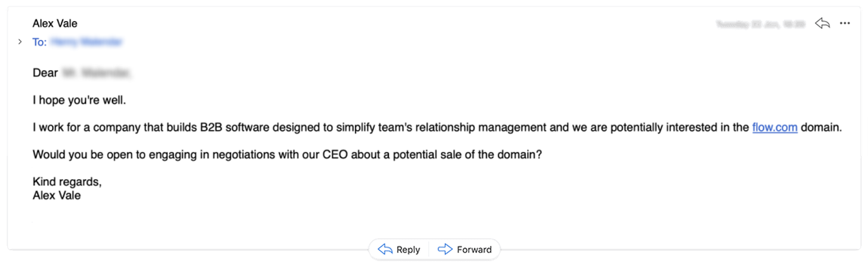Click the reply arrow icon at top right
The height and width of the screenshot is (274, 868).
pos(822,23)
